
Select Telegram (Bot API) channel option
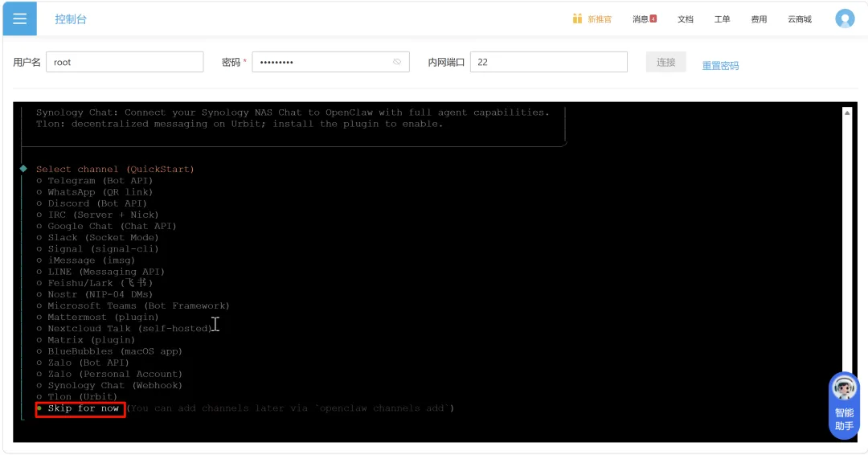(x=95, y=180)
